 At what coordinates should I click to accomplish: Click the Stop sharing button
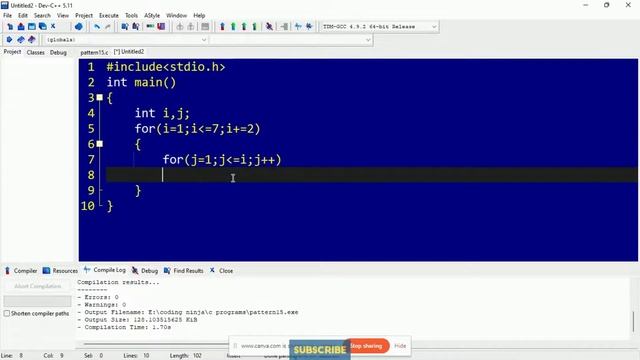(x=367, y=346)
